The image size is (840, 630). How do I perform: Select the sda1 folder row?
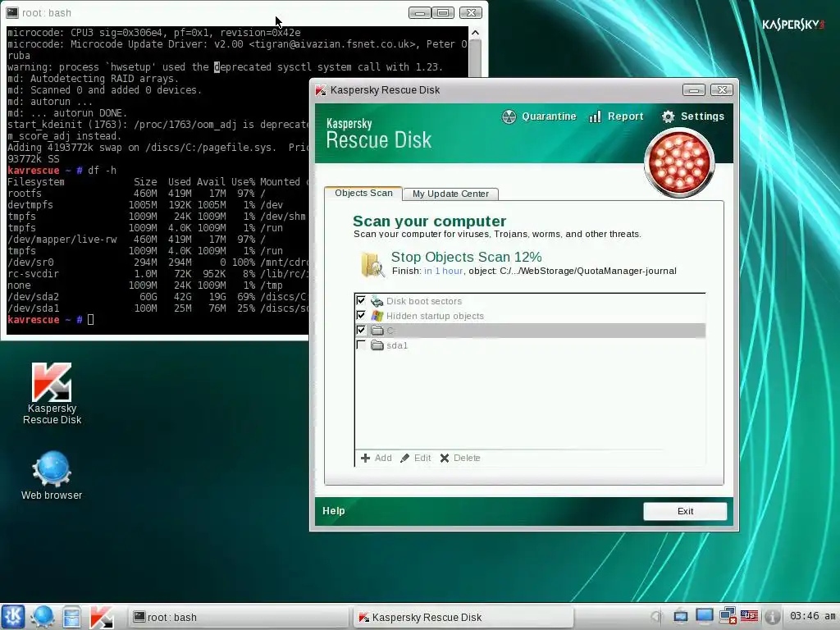pyautogui.click(x=530, y=345)
